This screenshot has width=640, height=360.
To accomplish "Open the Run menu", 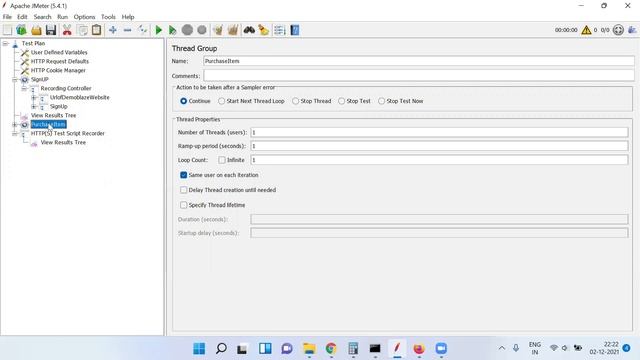I will 62,17.
